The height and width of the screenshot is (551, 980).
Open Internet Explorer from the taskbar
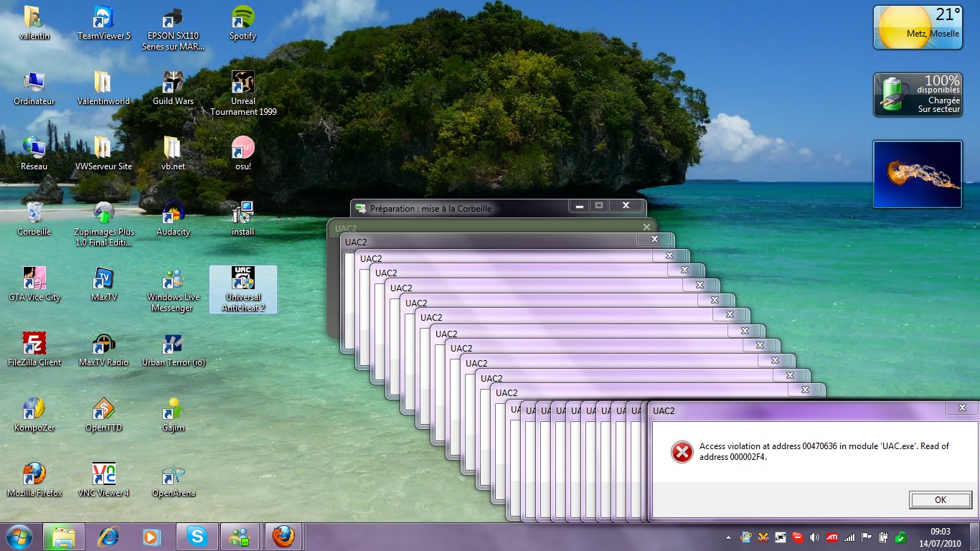(x=108, y=537)
